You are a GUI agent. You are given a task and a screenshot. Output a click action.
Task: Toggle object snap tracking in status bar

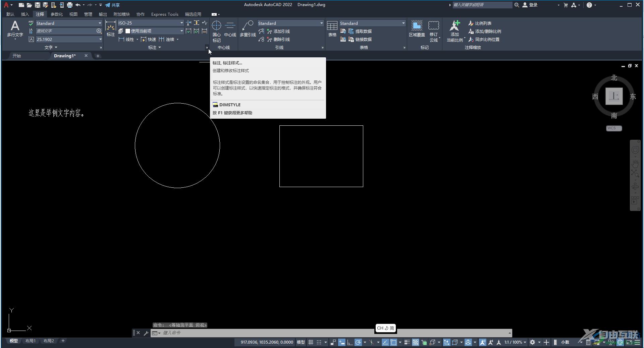click(385, 342)
